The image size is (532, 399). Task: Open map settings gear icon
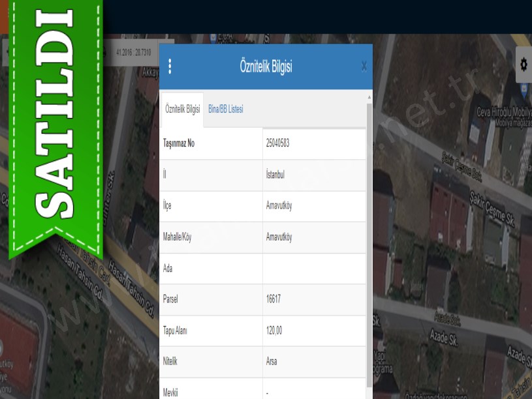[523, 64]
